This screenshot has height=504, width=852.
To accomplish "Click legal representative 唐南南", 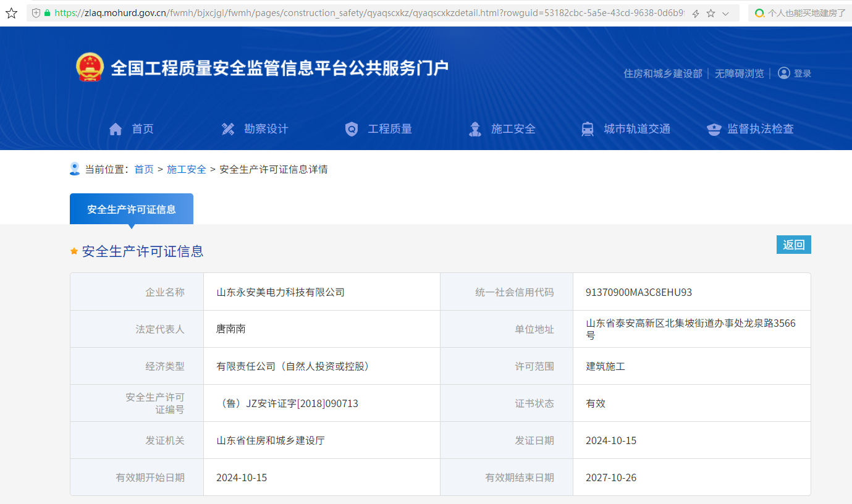I will click(231, 329).
